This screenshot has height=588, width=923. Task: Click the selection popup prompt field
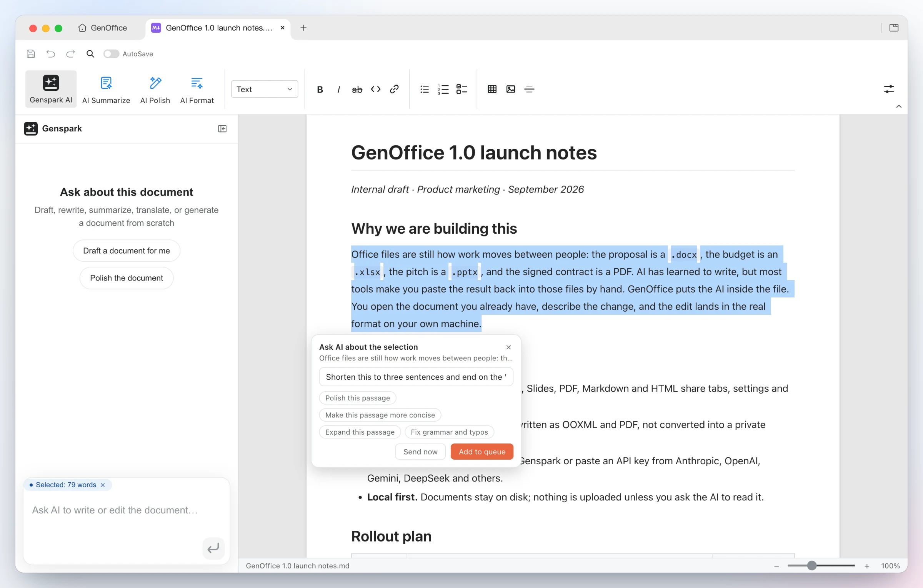click(416, 377)
